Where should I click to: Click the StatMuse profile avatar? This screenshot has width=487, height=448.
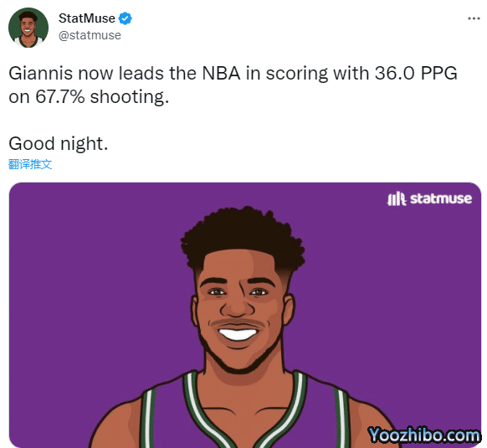coord(28,28)
